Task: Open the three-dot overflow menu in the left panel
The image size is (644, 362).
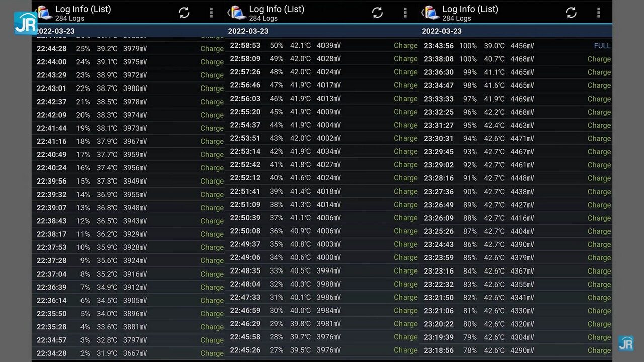Action: pyautogui.click(x=211, y=13)
